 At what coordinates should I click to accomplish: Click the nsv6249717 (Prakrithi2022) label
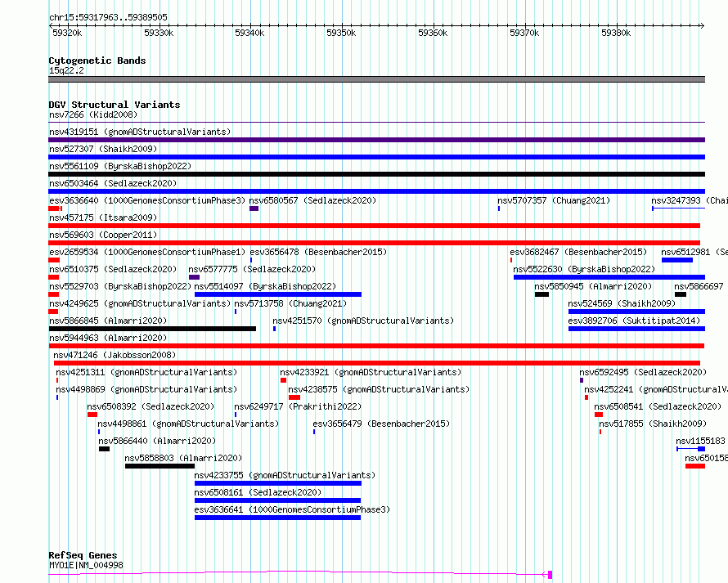298,406
